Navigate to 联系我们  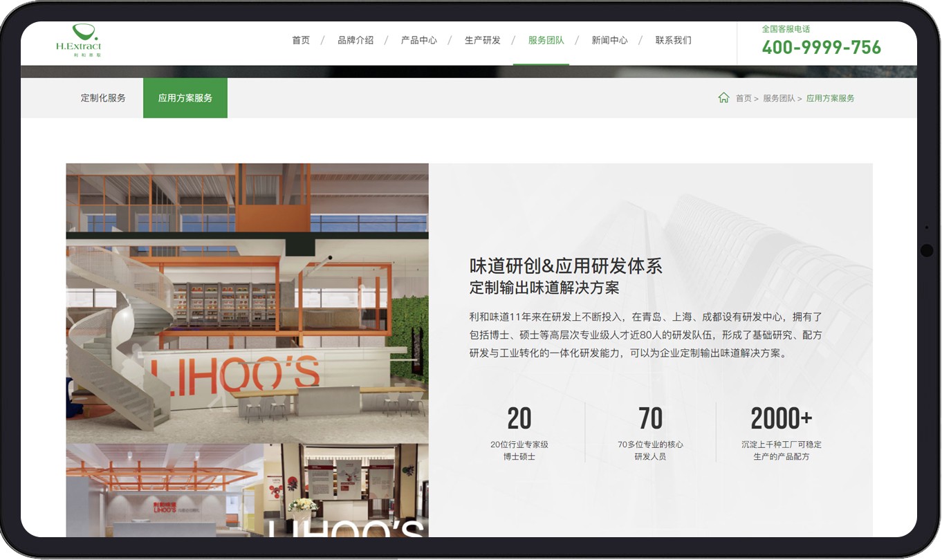click(673, 41)
